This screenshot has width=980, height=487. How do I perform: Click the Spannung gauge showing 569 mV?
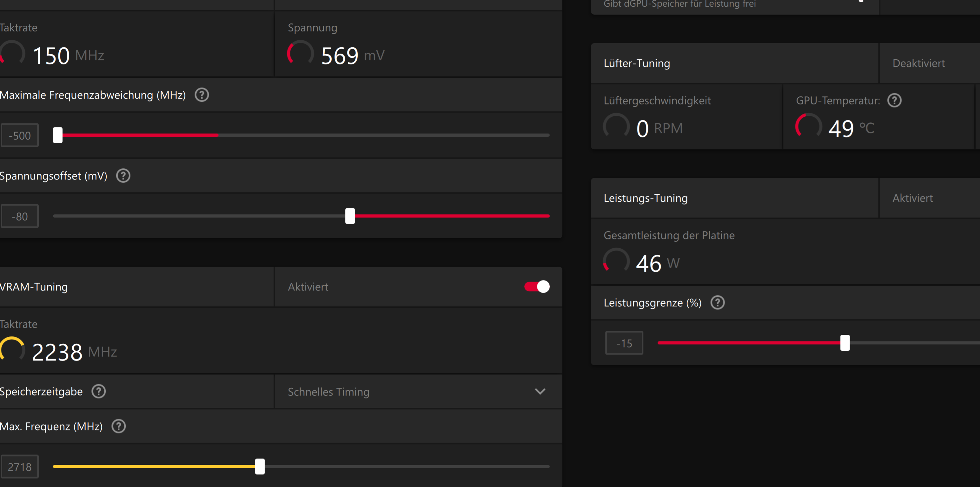coord(300,54)
